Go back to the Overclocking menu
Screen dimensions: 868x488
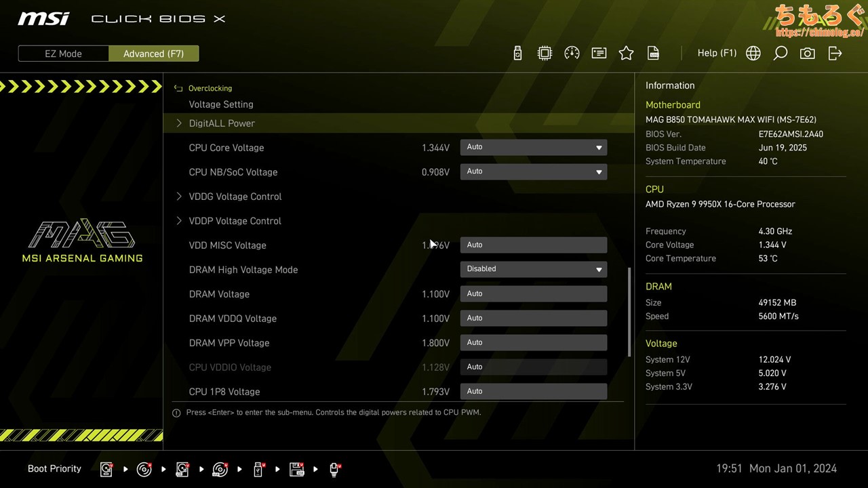[x=210, y=88]
